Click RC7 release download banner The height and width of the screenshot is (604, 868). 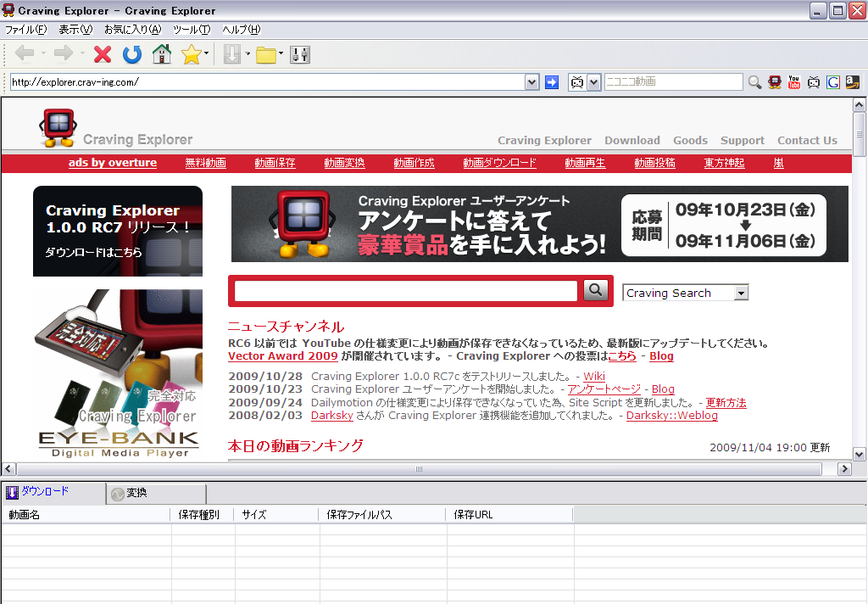(118, 231)
